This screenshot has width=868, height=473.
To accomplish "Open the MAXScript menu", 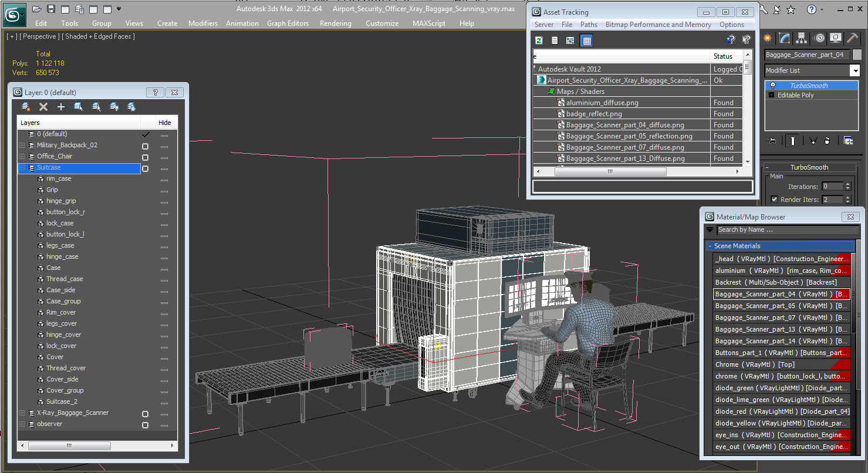I will pos(430,23).
